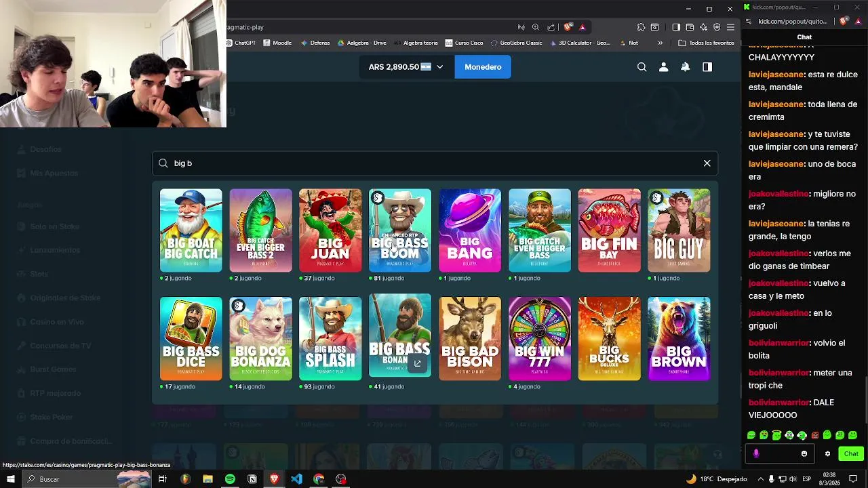Image resolution: width=868 pixels, height=488 pixels.
Task: Open Task View on the taskbar
Action: 163,479
